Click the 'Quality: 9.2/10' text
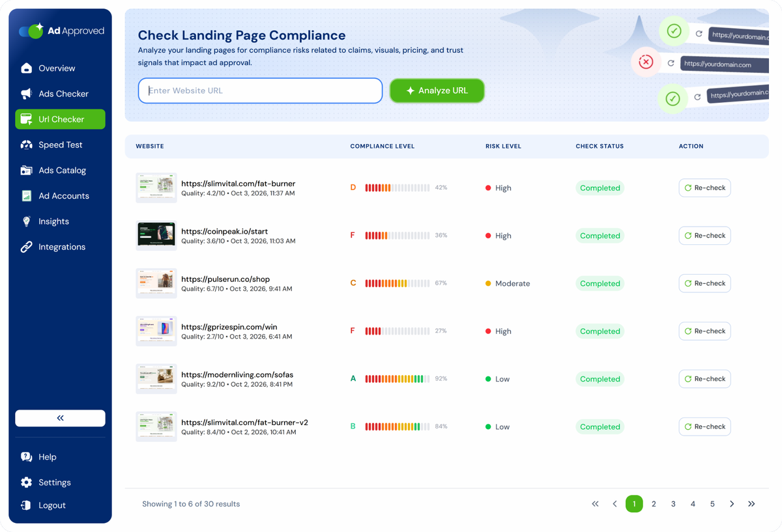782x532 pixels. pos(203,384)
